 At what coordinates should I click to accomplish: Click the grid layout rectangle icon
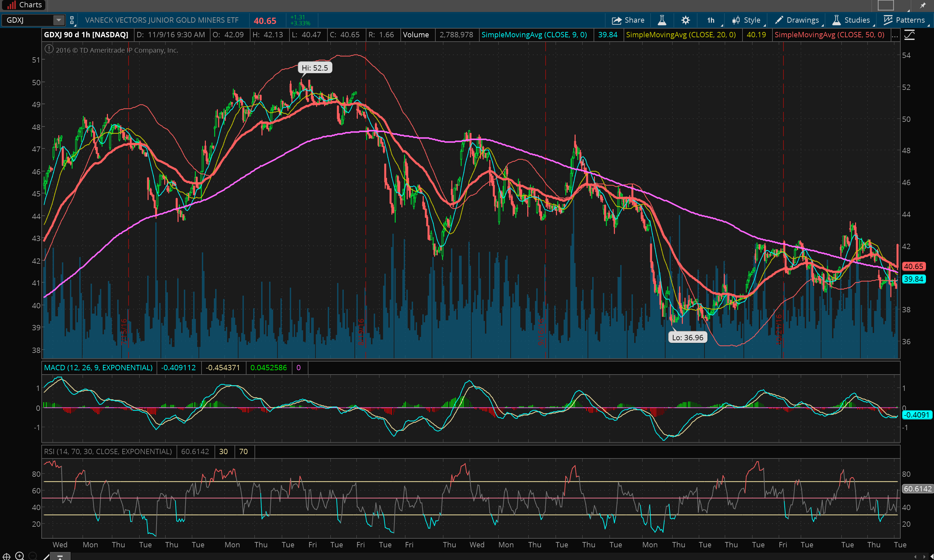886,5
